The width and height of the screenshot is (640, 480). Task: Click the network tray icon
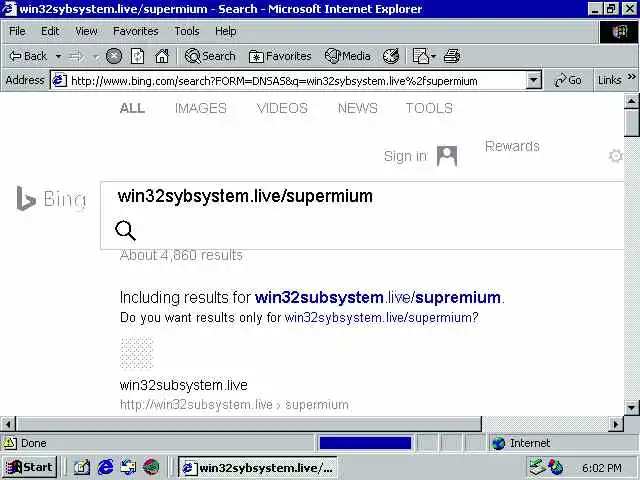click(x=536, y=467)
